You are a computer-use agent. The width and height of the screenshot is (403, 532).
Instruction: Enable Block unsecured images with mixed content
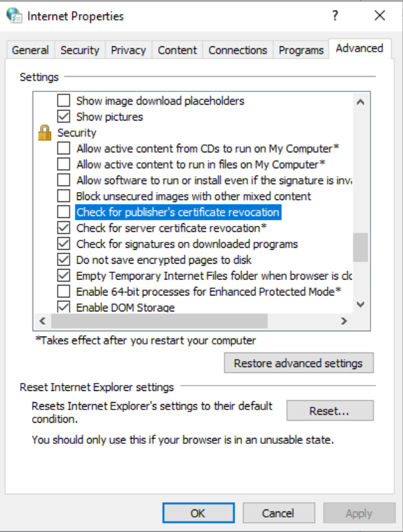[x=64, y=196]
